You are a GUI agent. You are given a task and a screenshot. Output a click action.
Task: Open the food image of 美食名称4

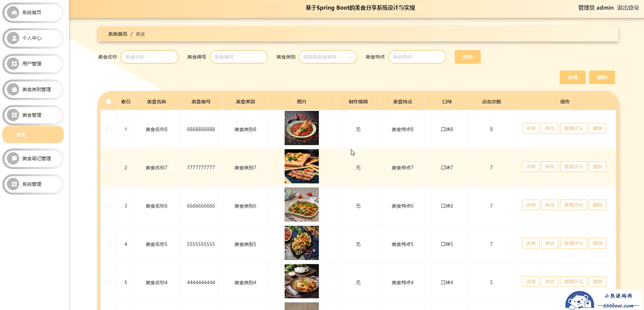301,281
